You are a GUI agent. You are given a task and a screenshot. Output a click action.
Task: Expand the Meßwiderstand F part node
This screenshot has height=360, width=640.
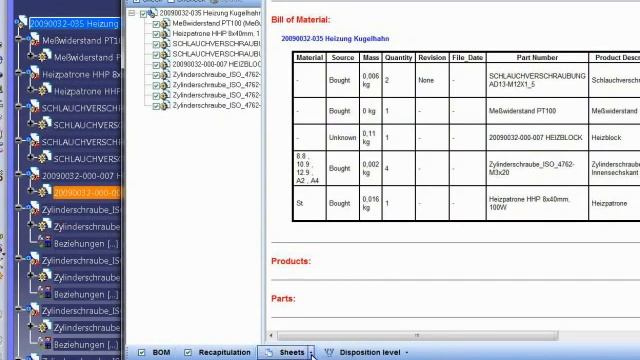pyautogui.click(x=31, y=55)
